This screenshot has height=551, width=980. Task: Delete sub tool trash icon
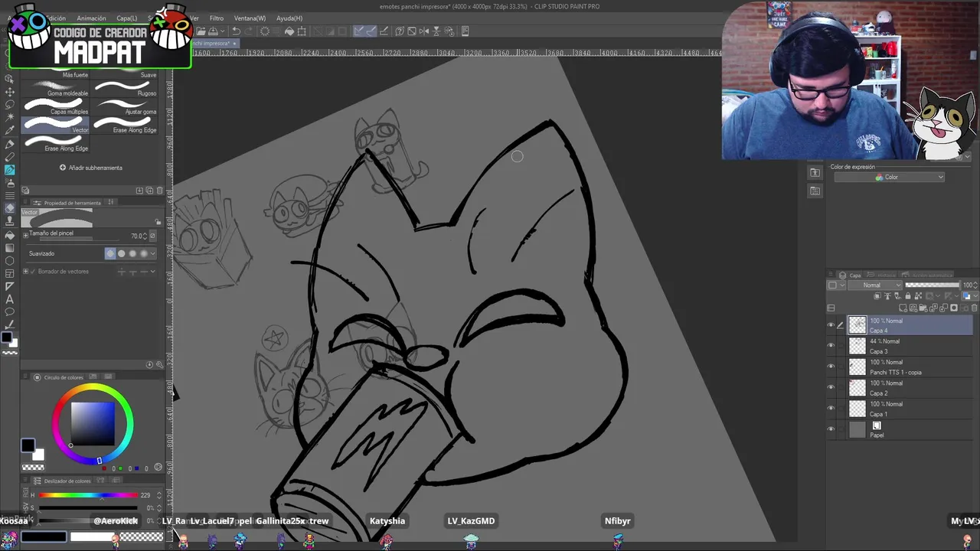click(x=159, y=191)
